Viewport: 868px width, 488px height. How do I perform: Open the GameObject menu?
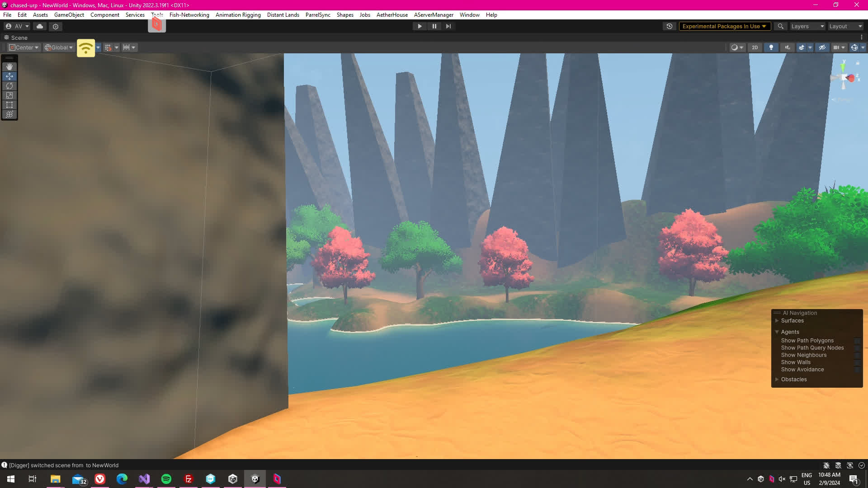click(69, 15)
